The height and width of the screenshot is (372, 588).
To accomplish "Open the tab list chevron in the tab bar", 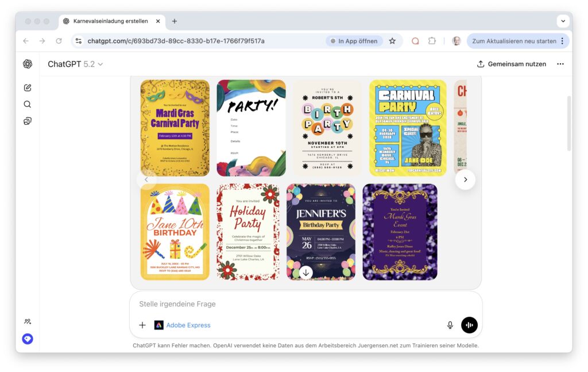I will point(562,21).
